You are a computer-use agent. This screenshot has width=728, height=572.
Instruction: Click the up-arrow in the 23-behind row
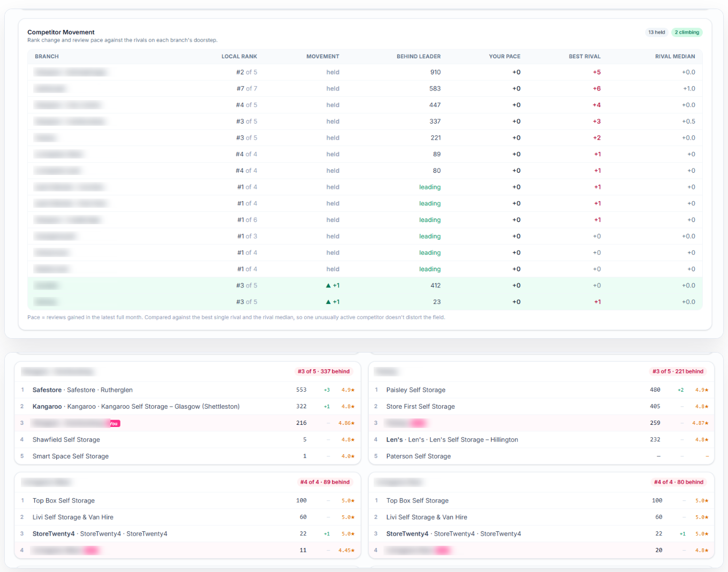click(328, 302)
